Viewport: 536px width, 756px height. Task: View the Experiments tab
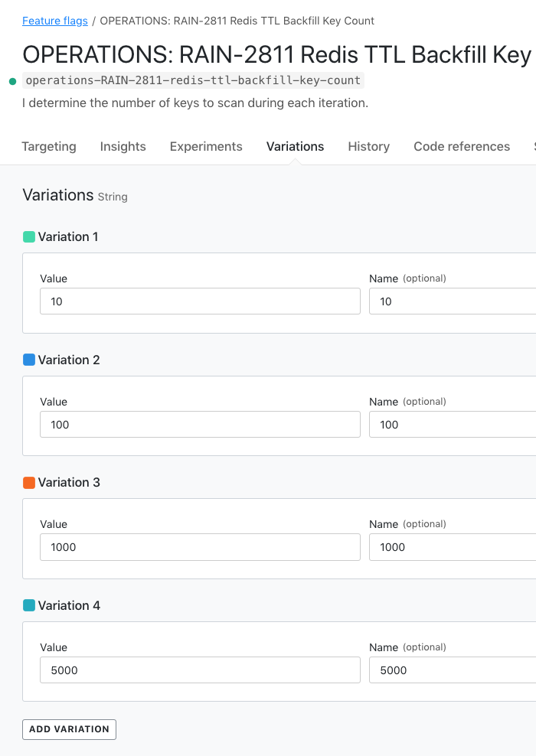(x=205, y=146)
